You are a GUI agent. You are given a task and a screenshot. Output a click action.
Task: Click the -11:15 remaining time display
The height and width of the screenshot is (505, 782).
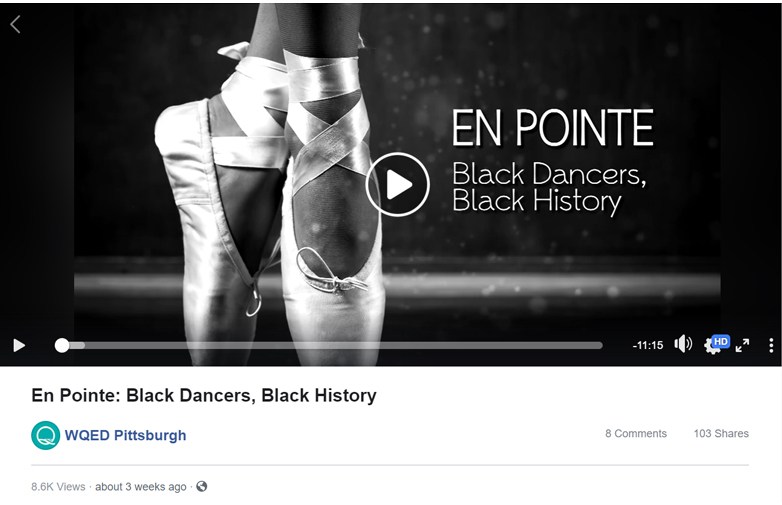tap(648, 345)
